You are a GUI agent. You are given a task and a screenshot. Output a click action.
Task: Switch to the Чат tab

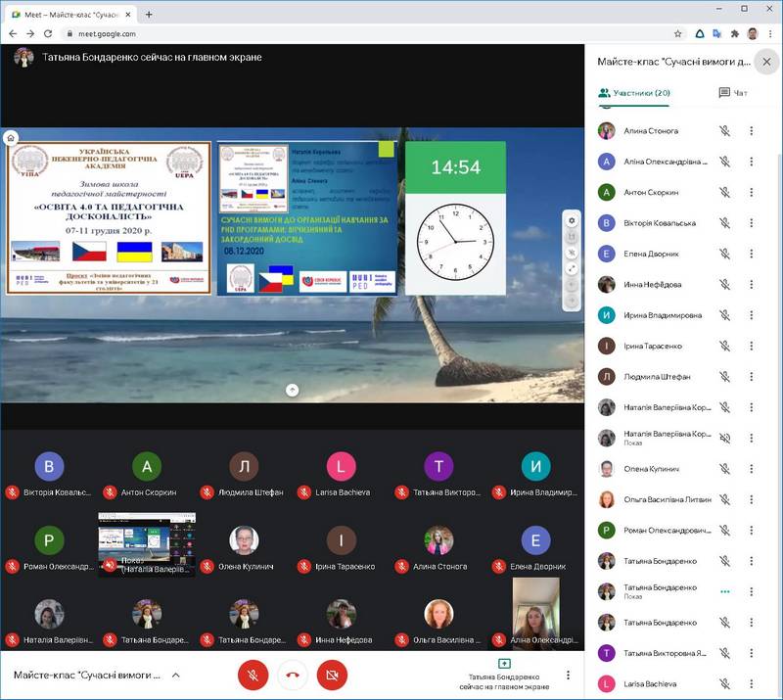click(733, 93)
